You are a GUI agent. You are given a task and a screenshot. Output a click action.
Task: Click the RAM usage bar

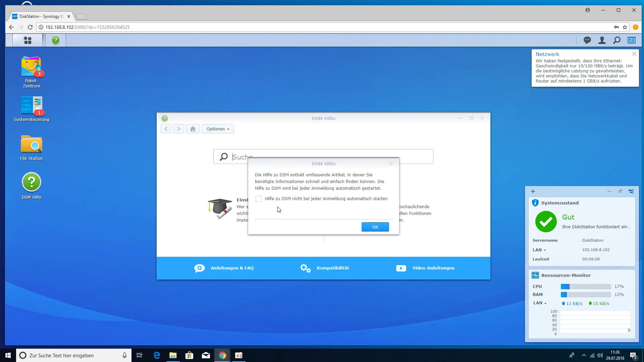[x=586, y=295]
